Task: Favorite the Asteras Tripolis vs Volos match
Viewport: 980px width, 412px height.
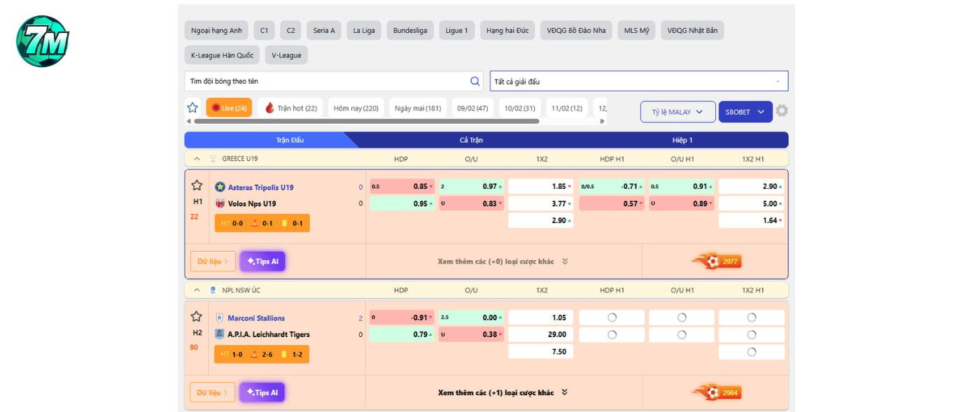Action: pyautogui.click(x=197, y=185)
